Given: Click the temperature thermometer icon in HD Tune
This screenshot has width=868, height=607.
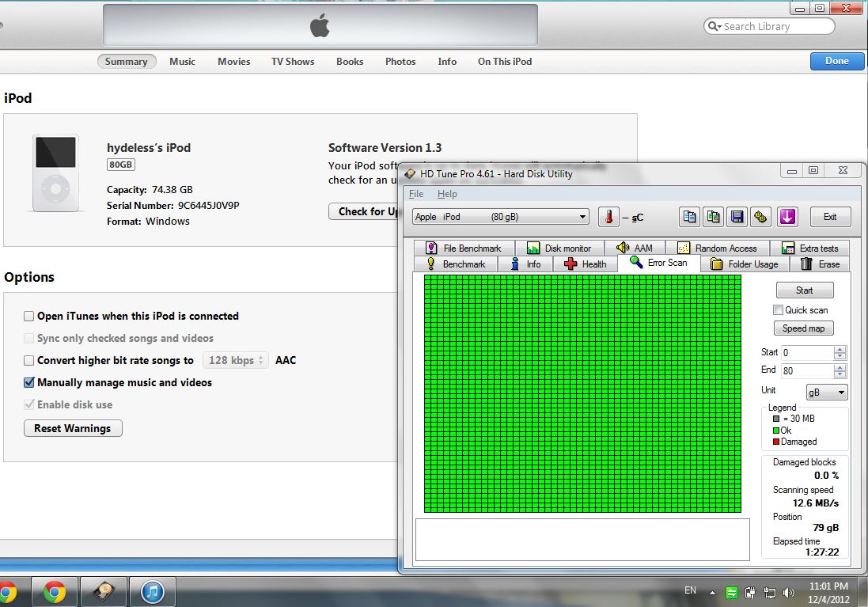Looking at the screenshot, I should point(608,217).
